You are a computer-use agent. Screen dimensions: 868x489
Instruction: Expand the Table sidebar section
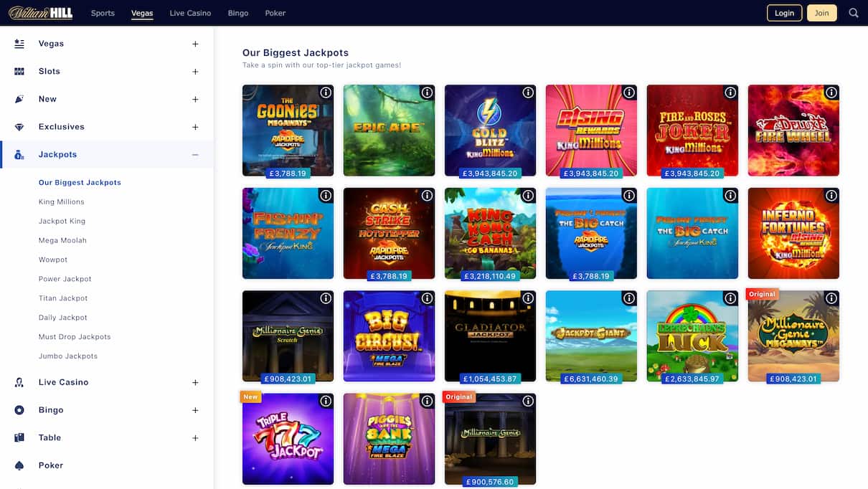click(x=195, y=438)
